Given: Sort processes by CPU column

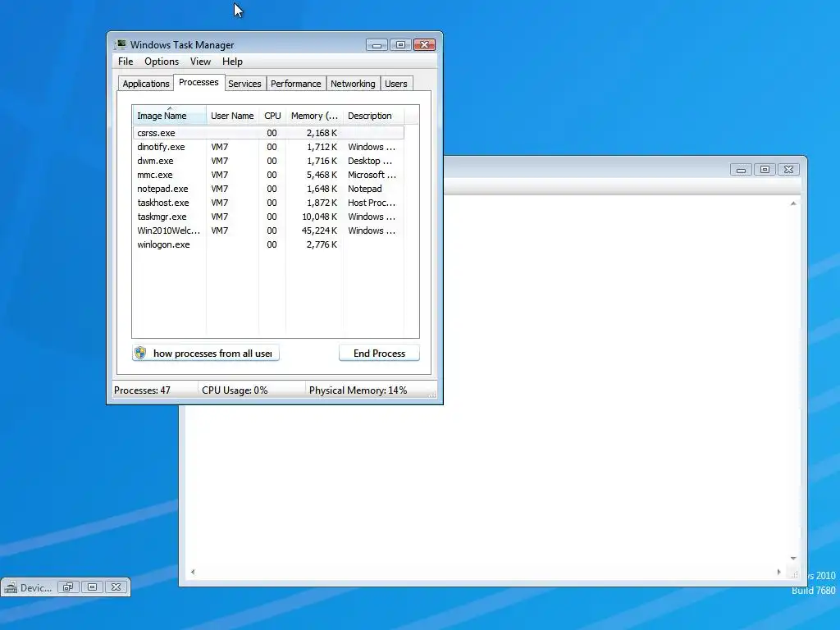Looking at the screenshot, I should [272, 116].
